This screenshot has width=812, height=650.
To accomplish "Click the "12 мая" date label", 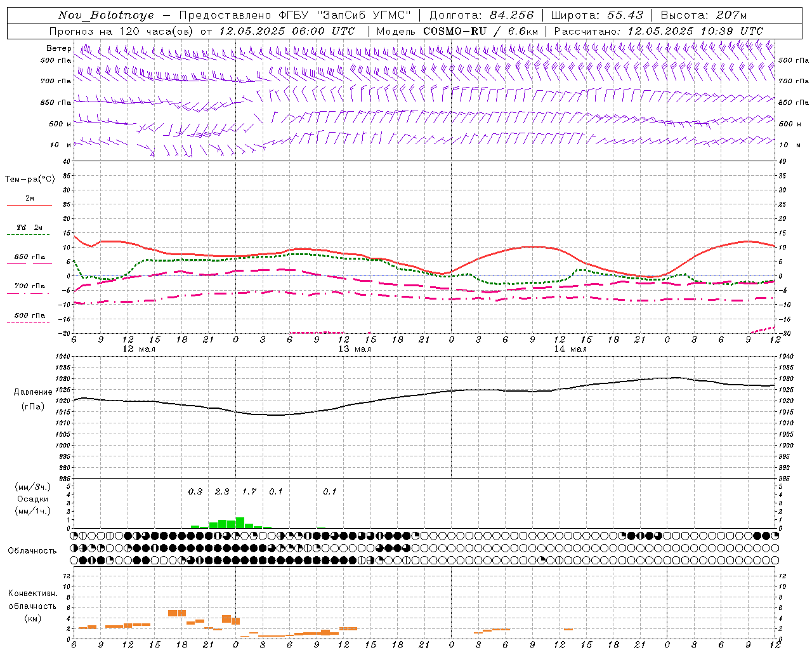I will click(139, 349).
